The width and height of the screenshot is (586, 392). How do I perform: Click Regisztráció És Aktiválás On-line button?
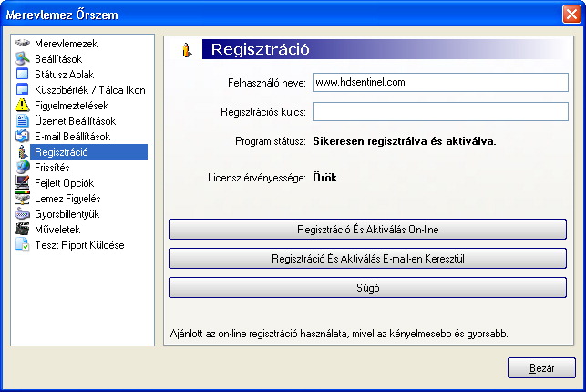pyautogui.click(x=368, y=229)
